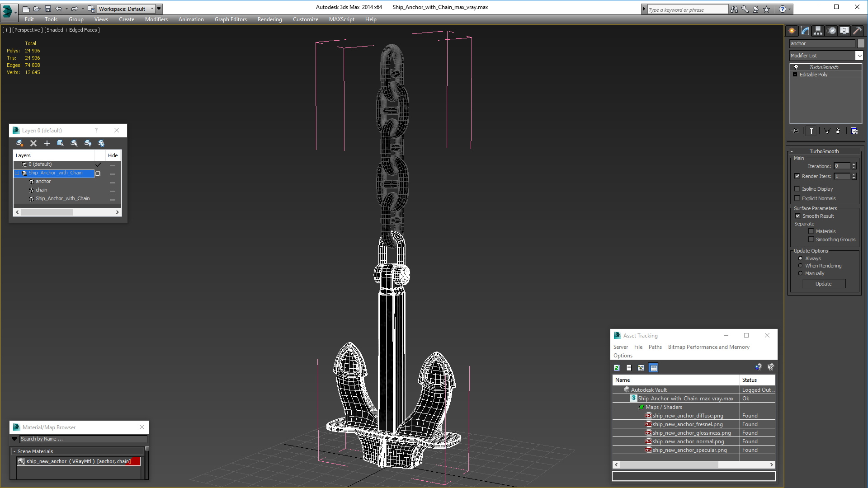Click Create New Layer icon in Layer dialog
This screenshot has height=488, width=868.
point(20,143)
